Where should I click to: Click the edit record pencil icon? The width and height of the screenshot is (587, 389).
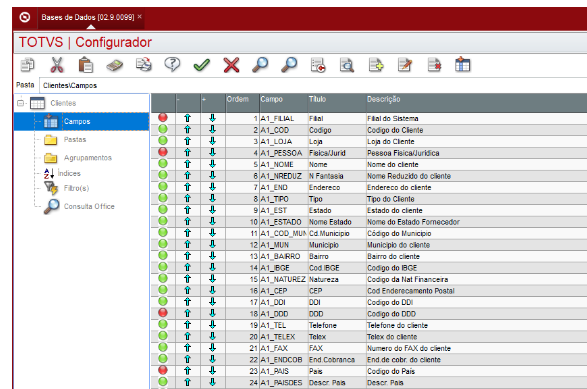(x=405, y=65)
